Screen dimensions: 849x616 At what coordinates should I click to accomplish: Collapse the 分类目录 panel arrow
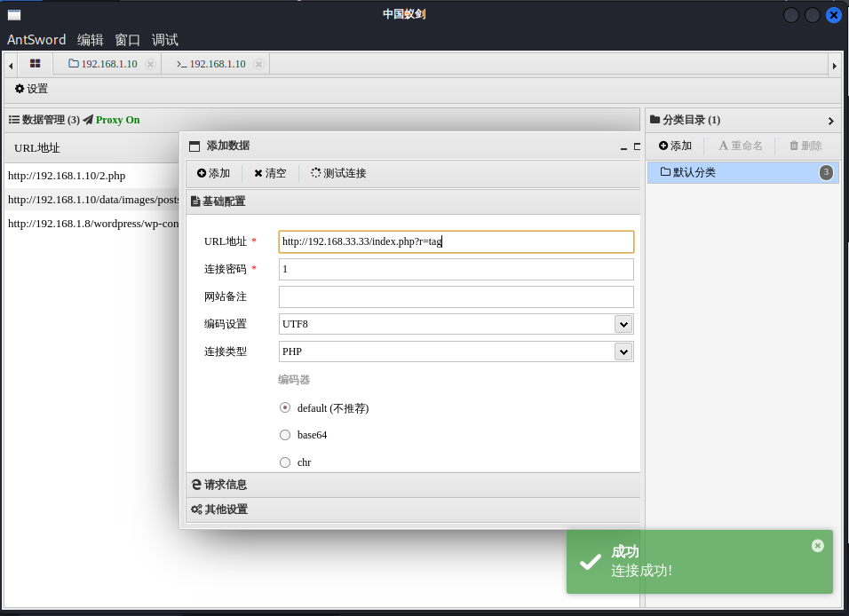[x=830, y=121]
